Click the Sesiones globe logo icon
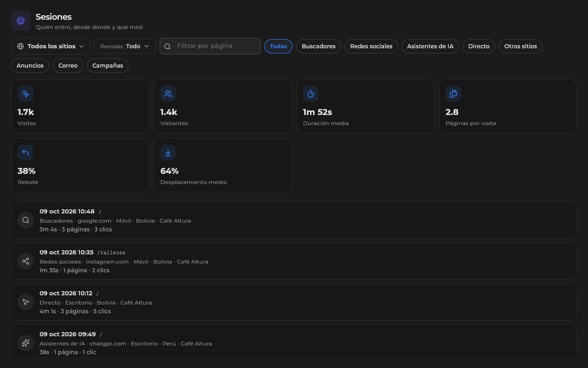Image resolution: width=588 pixels, height=368 pixels. click(21, 21)
